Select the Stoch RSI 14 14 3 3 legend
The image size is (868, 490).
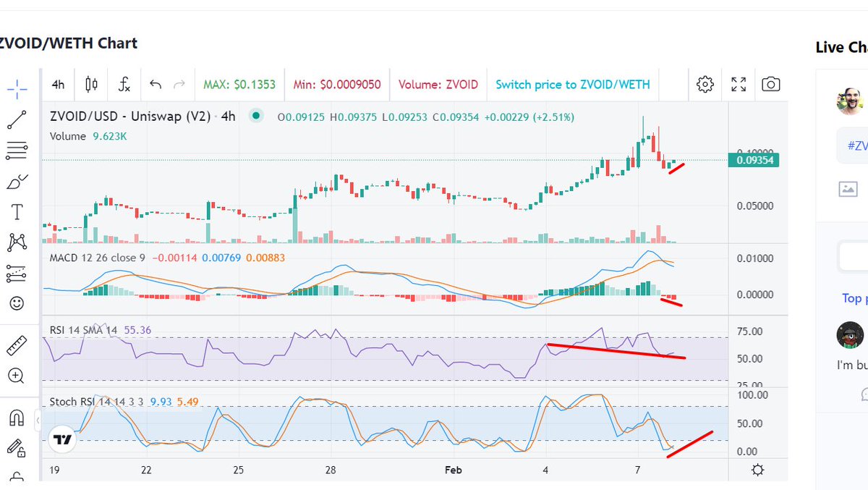click(x=98, y=401)
